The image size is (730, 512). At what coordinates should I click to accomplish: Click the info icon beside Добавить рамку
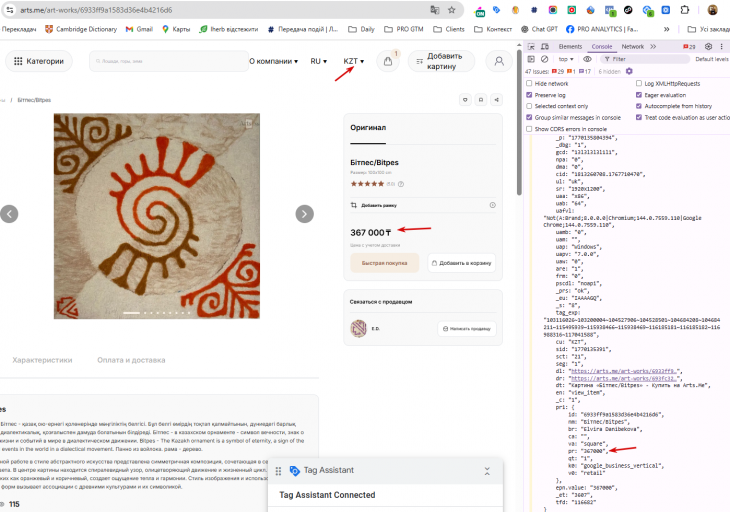493,205
